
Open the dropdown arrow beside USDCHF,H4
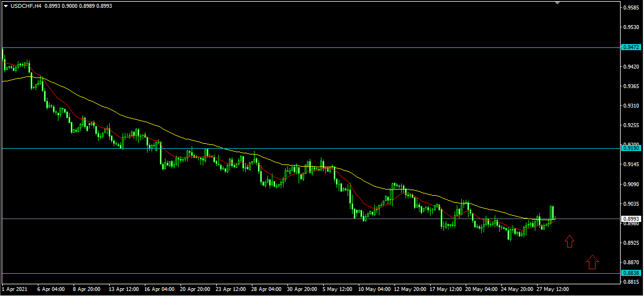click(6, 6)
